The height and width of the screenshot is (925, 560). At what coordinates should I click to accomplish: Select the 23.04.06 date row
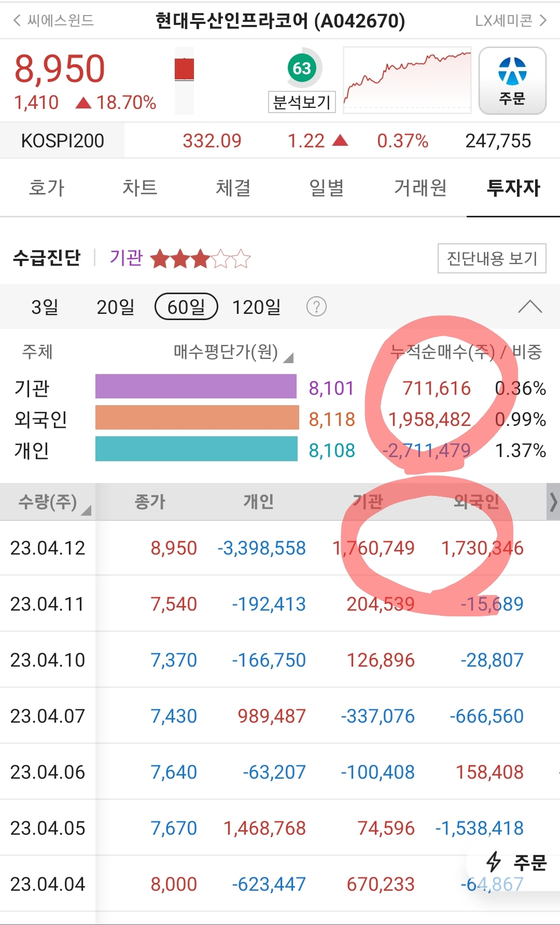coord(280,772)
